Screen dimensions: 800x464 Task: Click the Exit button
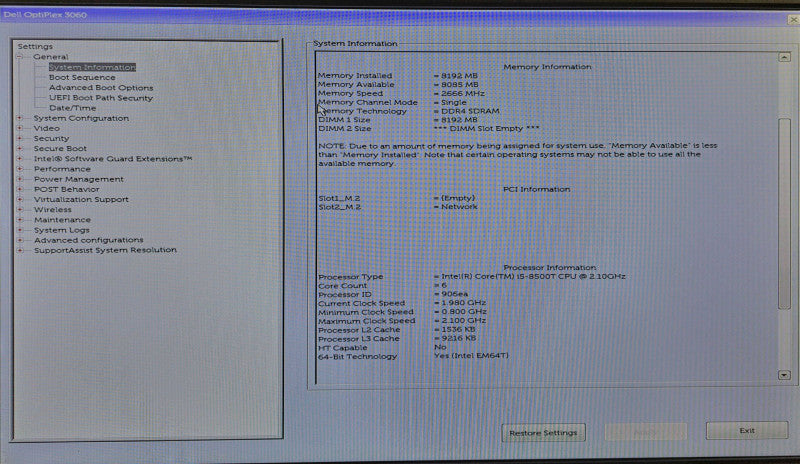[747, 431]
